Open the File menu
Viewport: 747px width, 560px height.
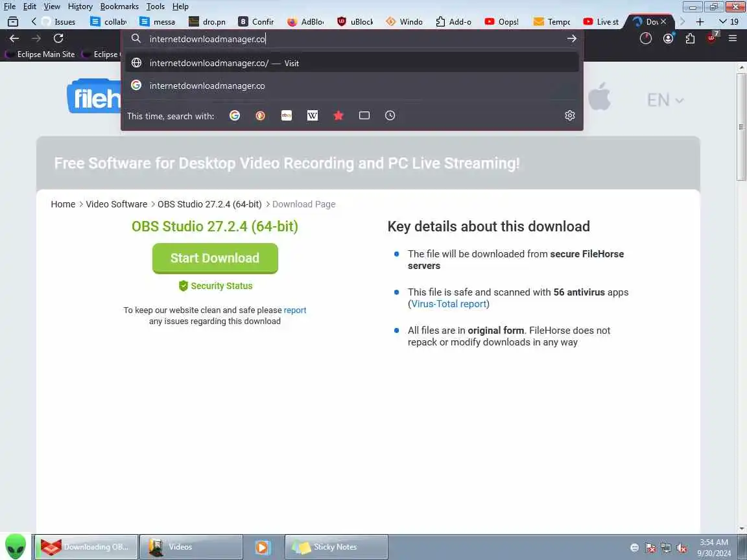pyautogui.click(x=10, y=6)
